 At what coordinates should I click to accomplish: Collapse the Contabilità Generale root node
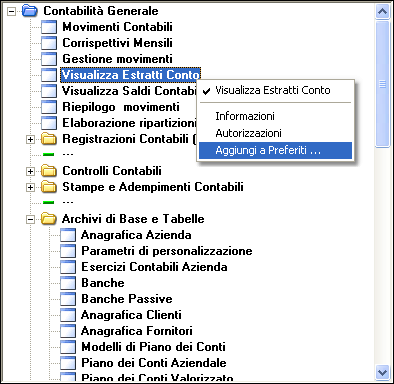(12, 11)
